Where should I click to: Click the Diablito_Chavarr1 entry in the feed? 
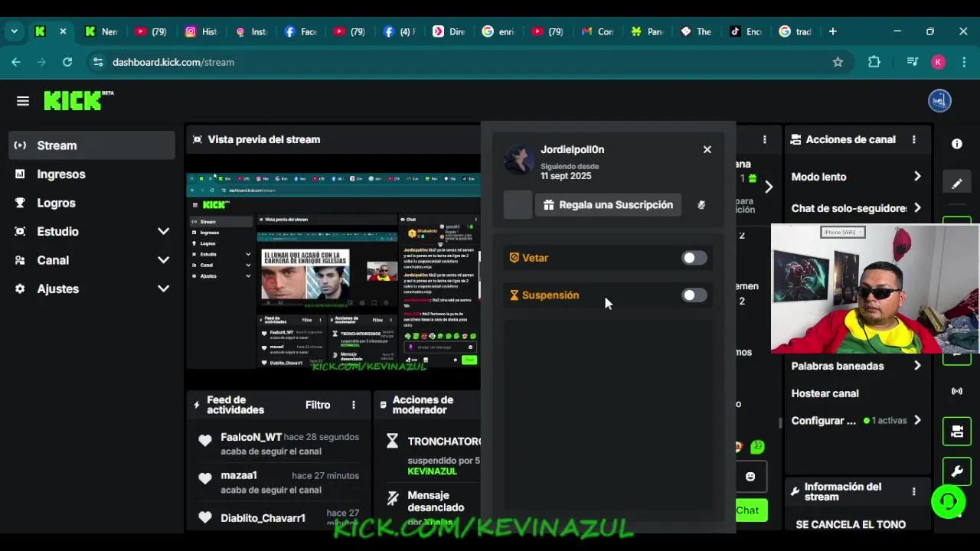tap(278, 518)
